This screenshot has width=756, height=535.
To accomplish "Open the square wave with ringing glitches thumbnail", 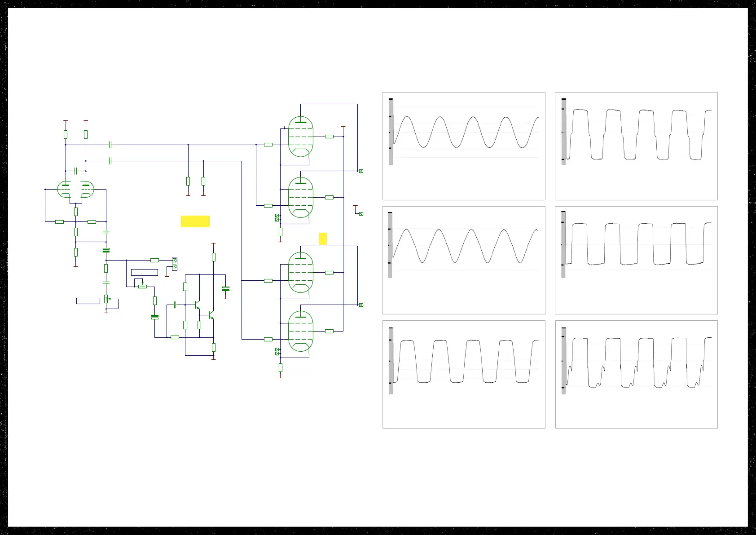I will [636, 374].
